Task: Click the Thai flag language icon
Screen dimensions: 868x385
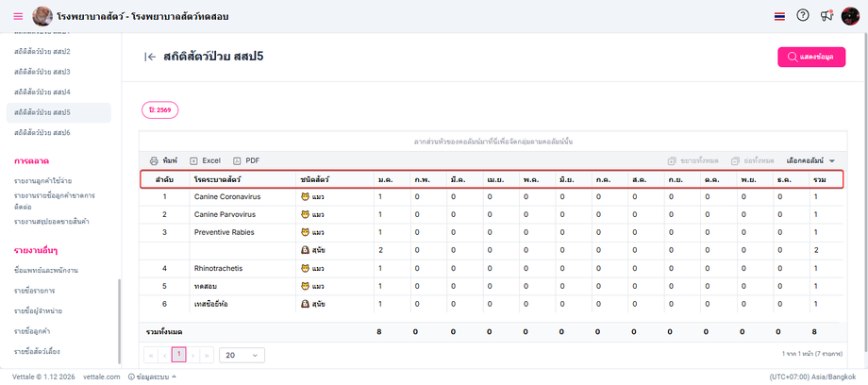Action: [778, 16]
